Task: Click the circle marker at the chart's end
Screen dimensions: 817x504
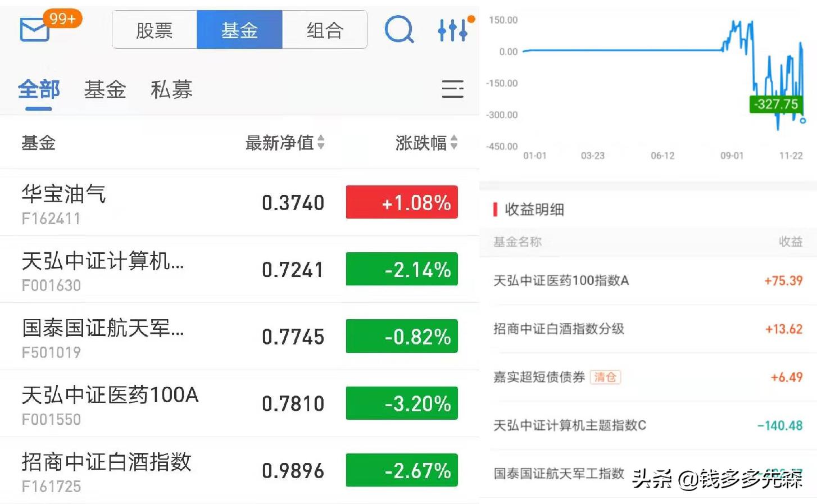Action: pyautogui.click(x=802, y=120)
